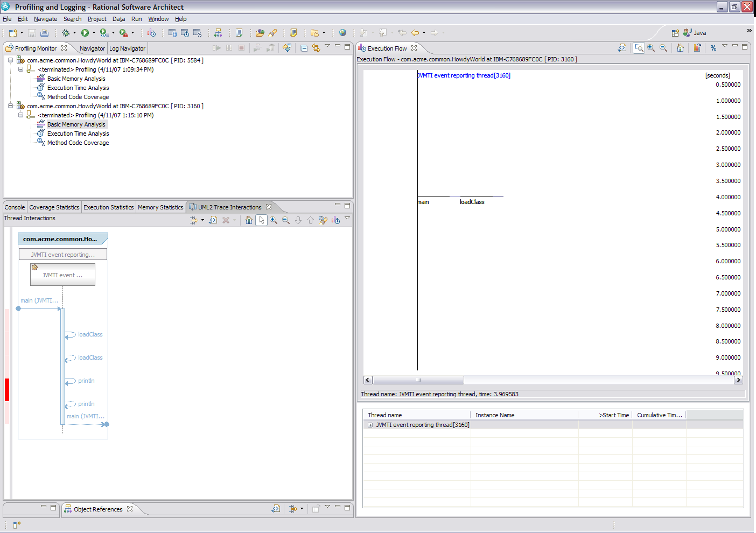
Task: Click refresh views icon in Profiling Monitor toolbar
Action: point(287,48)
